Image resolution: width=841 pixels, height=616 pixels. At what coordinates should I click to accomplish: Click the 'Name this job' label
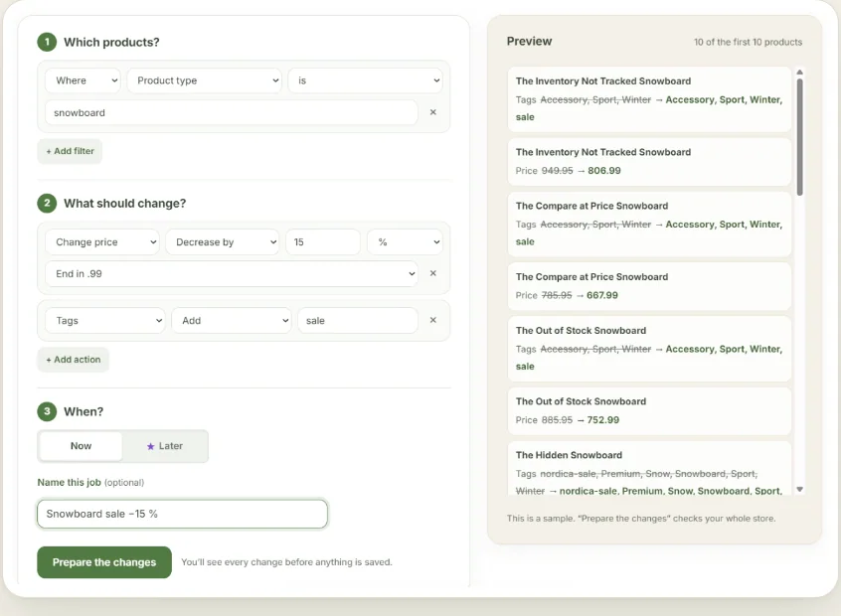click(x=70, y=482)
